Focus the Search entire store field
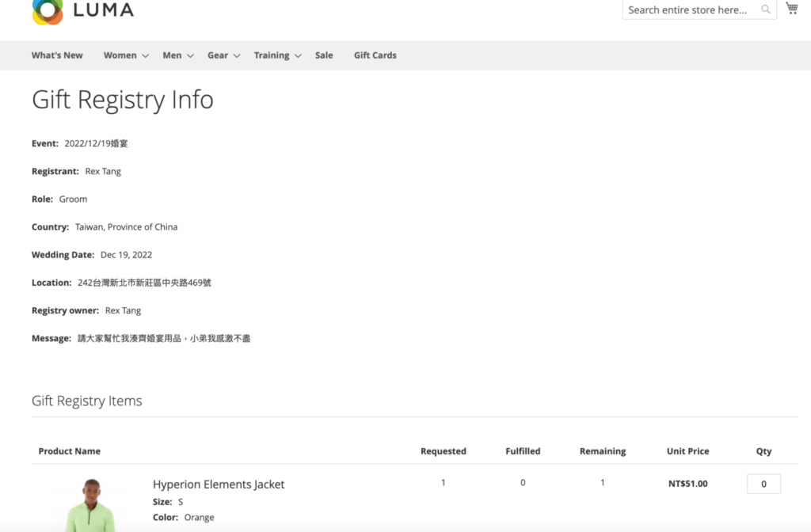This screenshot has height=532, width=811. coord(689,9)
